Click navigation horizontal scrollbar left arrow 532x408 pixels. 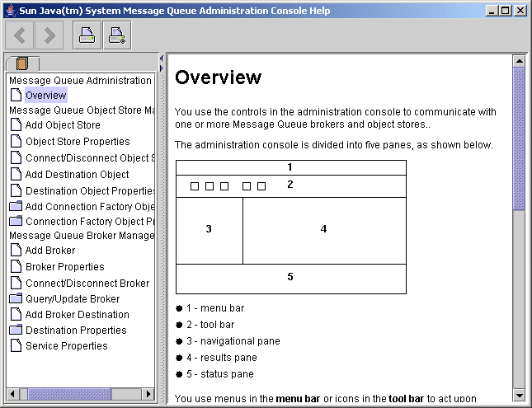(x=13, y=394)
